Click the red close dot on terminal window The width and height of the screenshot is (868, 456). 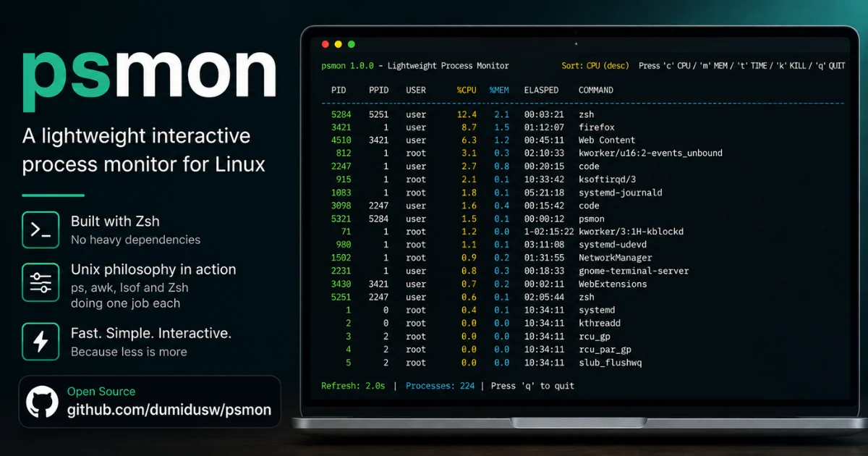325,44
